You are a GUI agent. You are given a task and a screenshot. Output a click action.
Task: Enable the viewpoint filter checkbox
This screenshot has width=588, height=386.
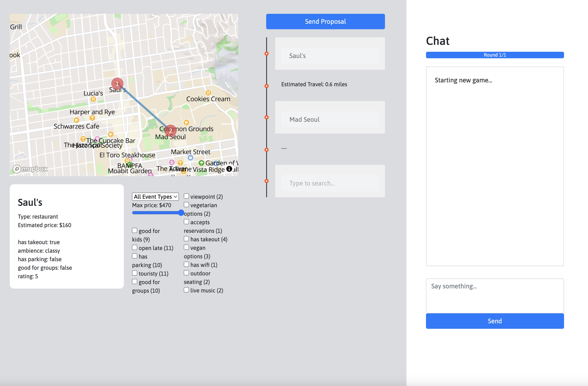tap(186, 196)
